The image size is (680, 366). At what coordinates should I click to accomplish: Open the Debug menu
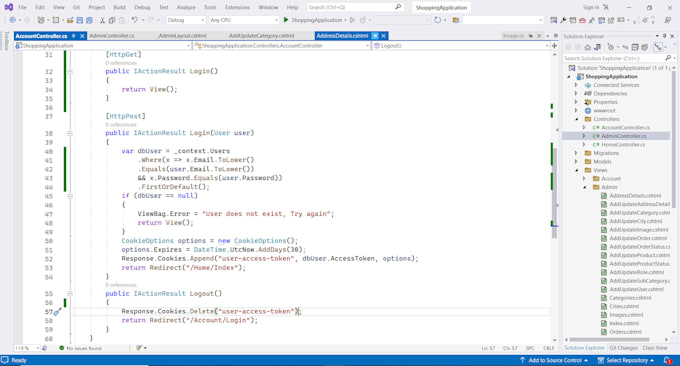click(142, 7)
